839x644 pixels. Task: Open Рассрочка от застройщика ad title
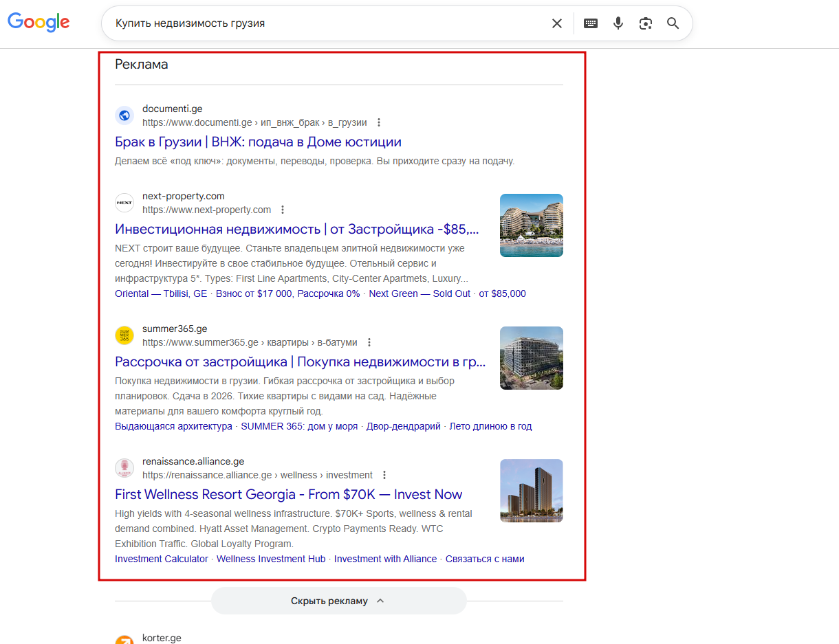(301, 362)
